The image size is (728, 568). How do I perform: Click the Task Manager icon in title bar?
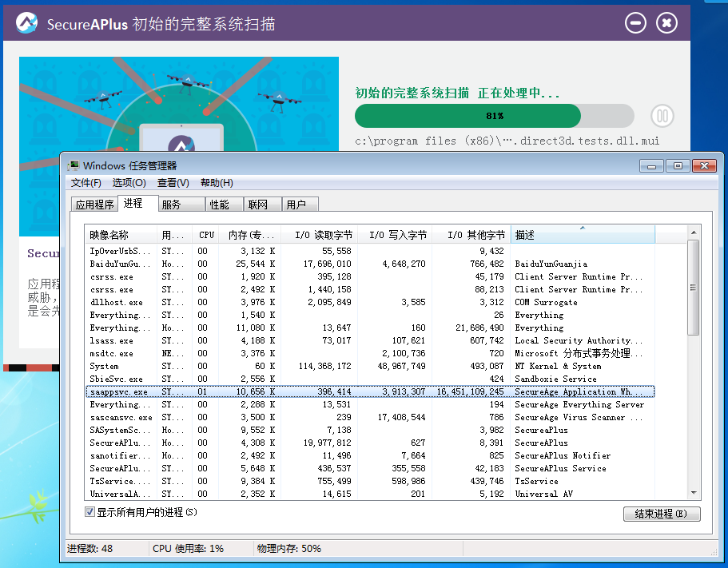76,165
